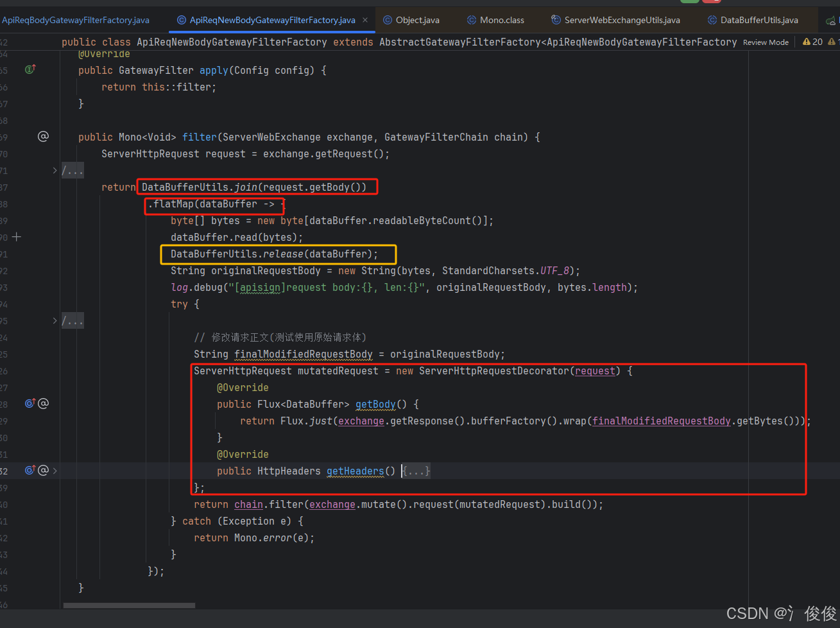Click the Review Mode label

[x=766, y=42]
